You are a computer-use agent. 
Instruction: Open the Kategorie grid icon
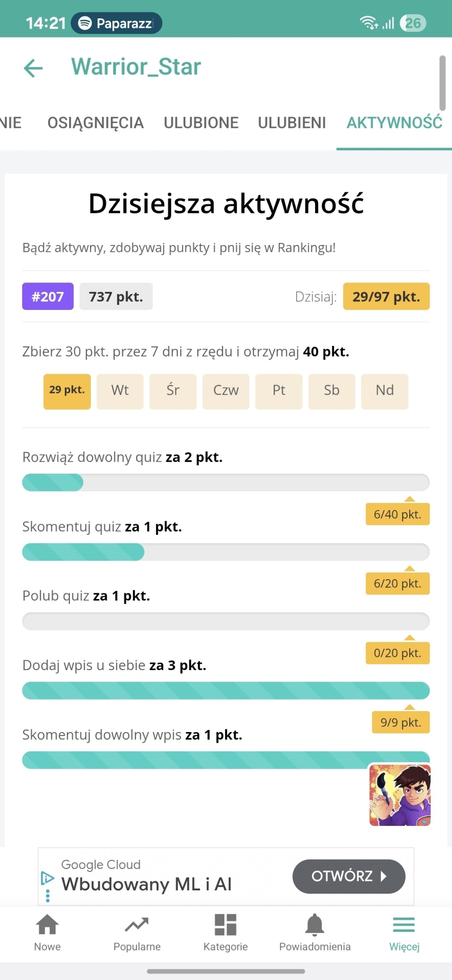(226, 925)
